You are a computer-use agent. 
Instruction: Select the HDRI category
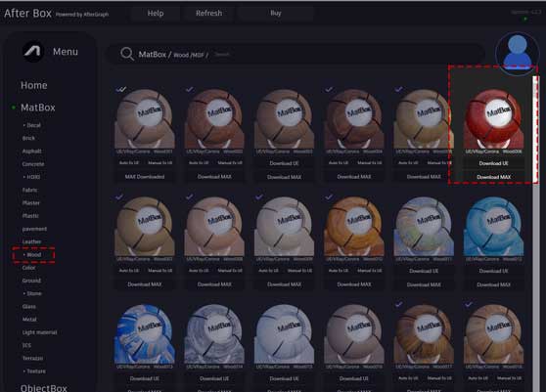pyautogui.click(x=33, y=177)
